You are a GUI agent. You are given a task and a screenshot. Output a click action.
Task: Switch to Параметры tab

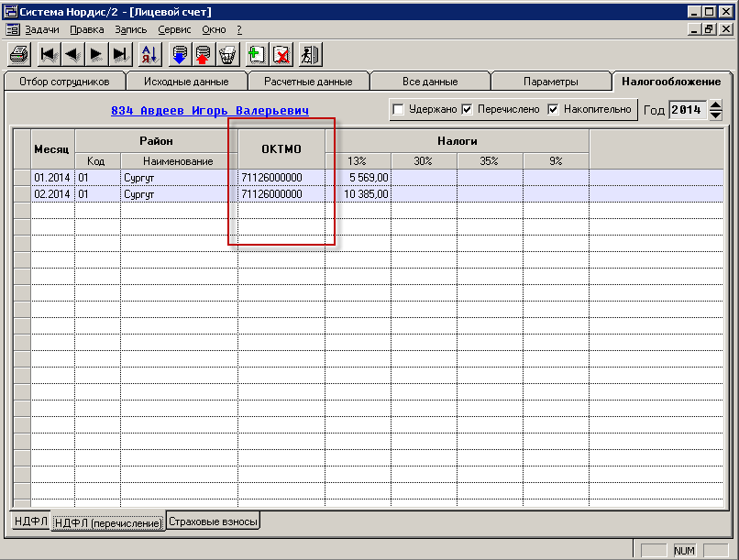[551, 82]
